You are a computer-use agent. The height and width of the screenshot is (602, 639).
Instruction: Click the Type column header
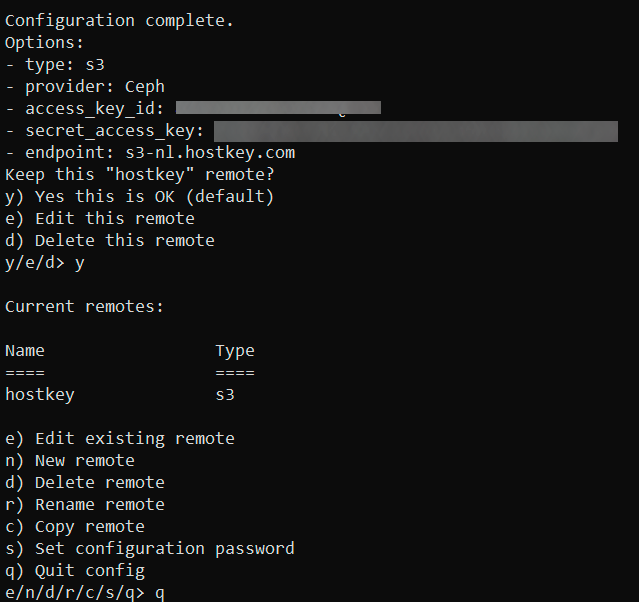[x=235, y=351]
